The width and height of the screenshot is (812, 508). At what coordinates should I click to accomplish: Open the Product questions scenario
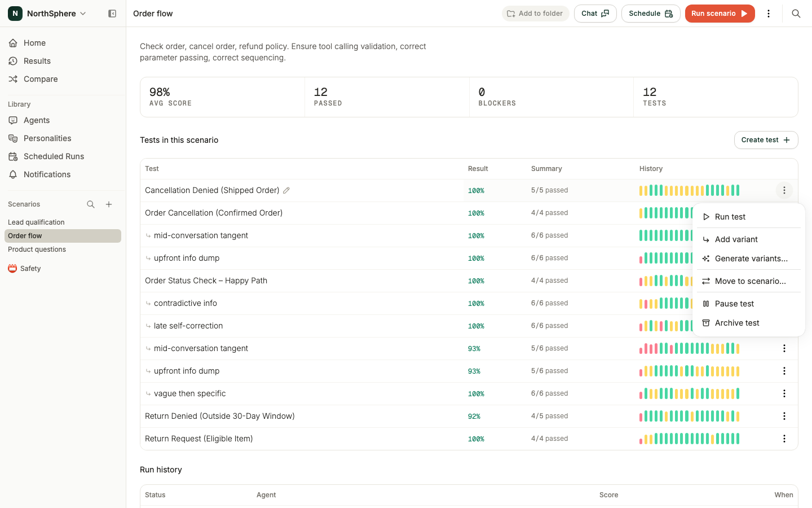point(37,249)
